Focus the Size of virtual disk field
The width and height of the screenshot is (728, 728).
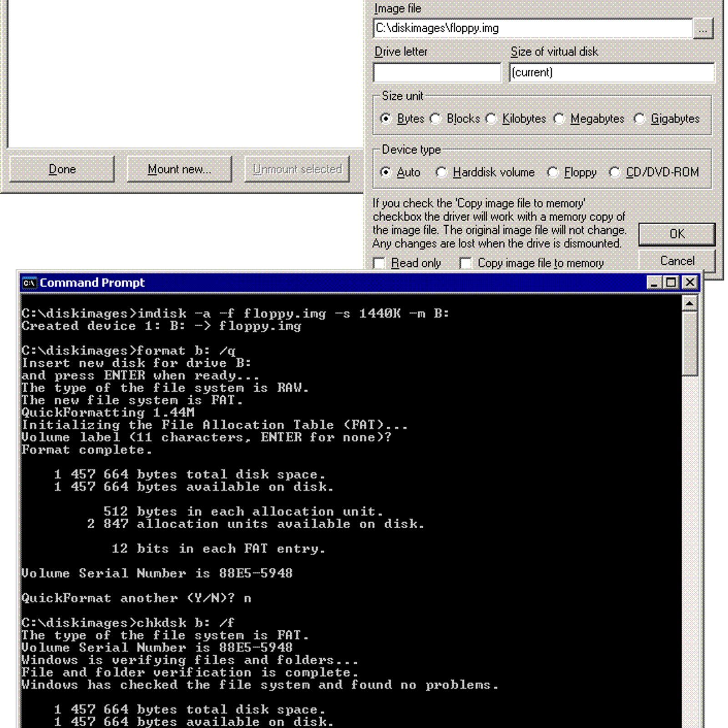612,72
